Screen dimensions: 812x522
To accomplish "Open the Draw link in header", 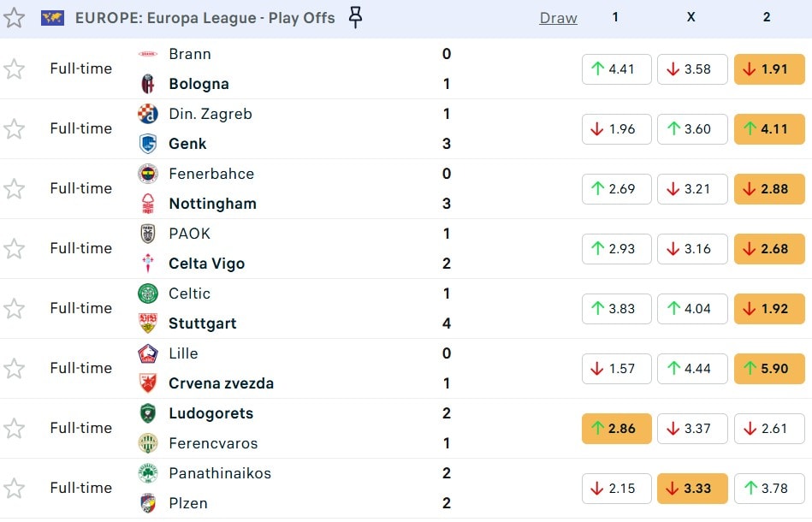I will [558, 18].
